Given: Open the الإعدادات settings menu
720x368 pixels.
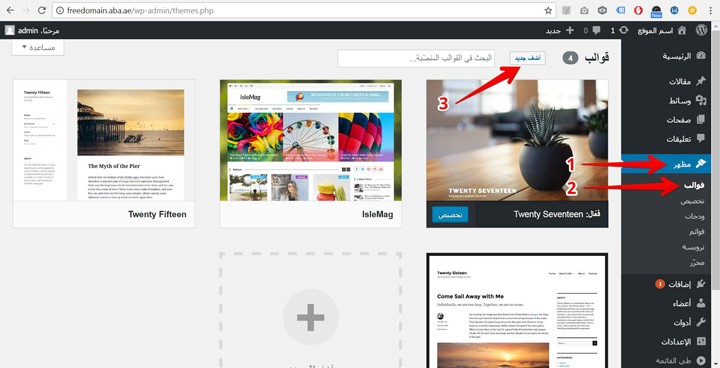Looking at the screenshot, I should click(x=683, y=341).
